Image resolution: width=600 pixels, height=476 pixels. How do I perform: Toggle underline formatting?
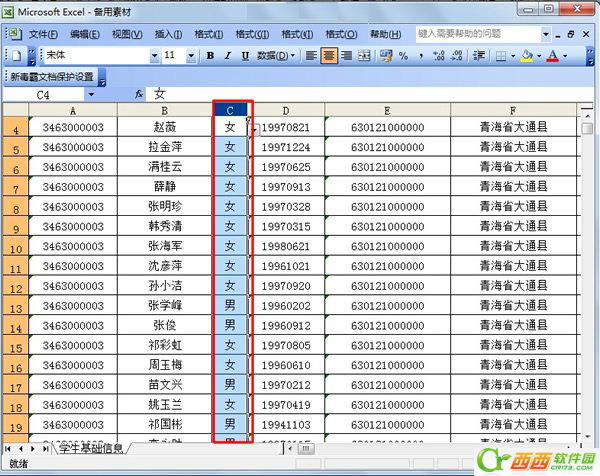click(x=244, y=56)
